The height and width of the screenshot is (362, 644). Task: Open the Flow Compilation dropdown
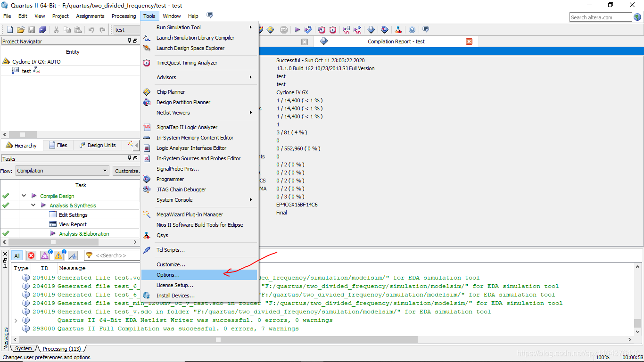(63, 171)
